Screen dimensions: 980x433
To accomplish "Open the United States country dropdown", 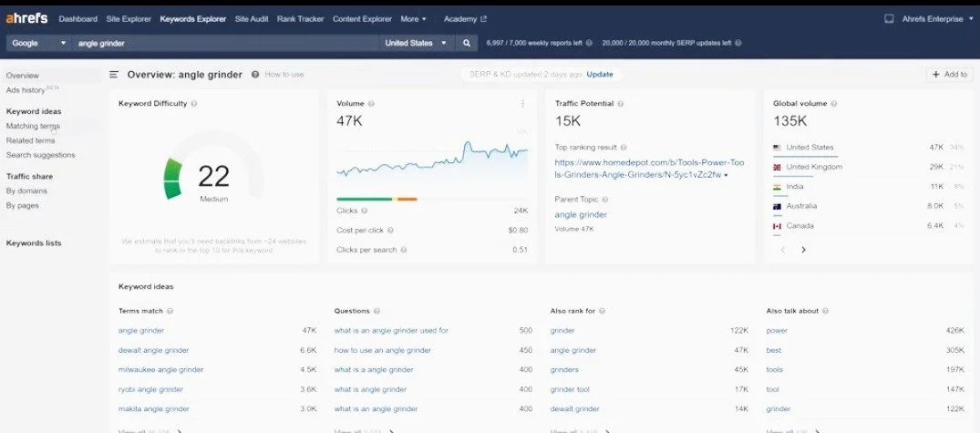I will (x=415, y=43).
